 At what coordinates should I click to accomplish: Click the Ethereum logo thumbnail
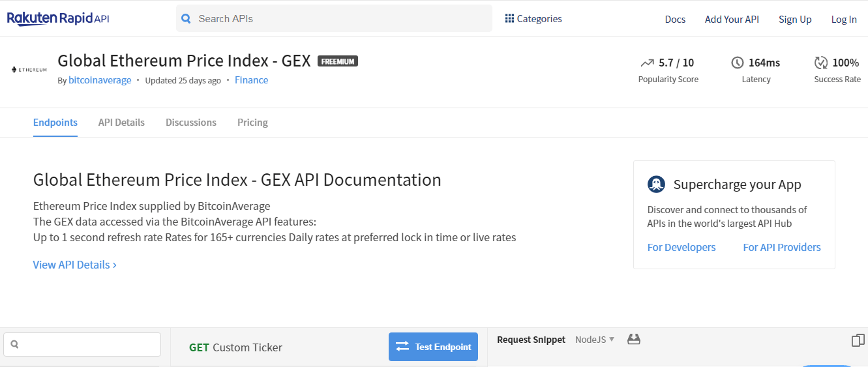tap(29, 70)
